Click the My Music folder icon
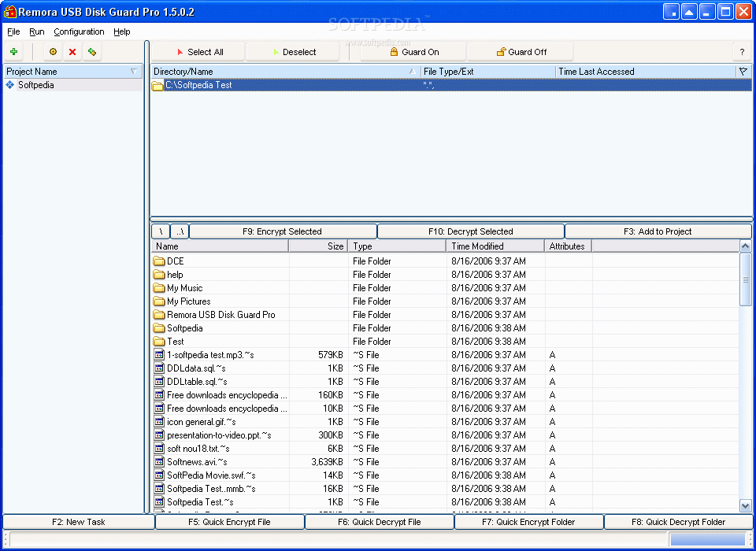This screenshot has height=551, width=756. pos(159,288)
